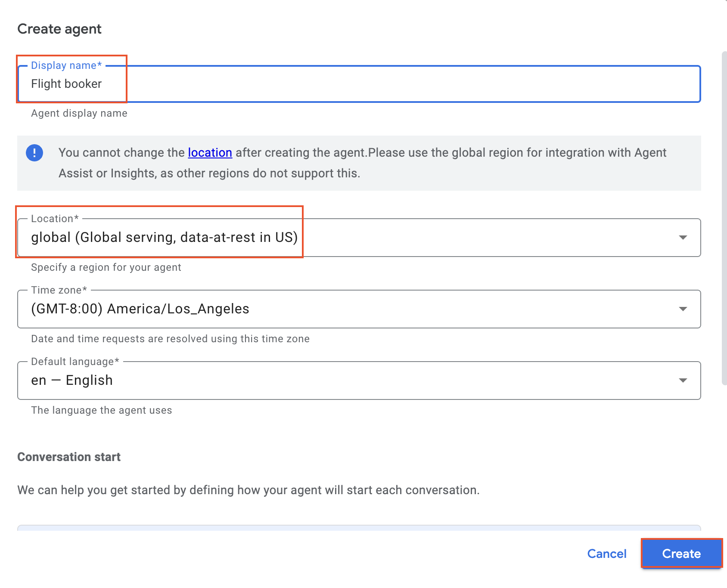This screenshot has width=727, height=588.
Task: Click the Time zone dropdown chevron
Action: pyautogui.click(x=683, y=309)
